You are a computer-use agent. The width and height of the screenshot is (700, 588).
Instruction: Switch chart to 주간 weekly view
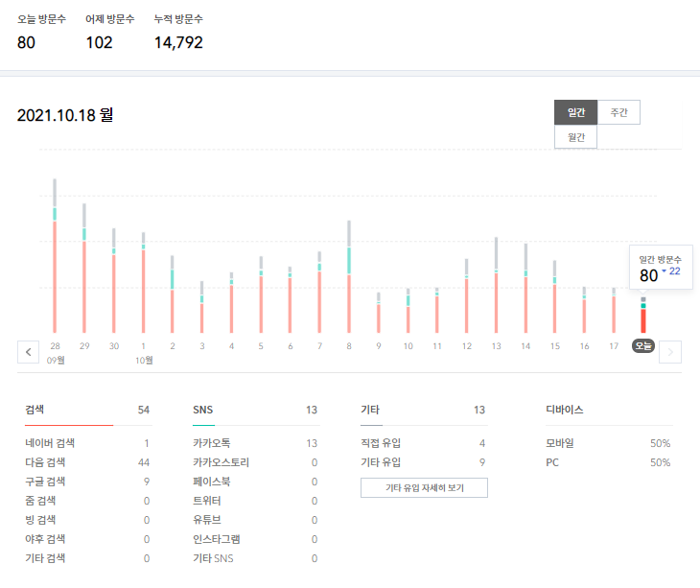point(618,112)
